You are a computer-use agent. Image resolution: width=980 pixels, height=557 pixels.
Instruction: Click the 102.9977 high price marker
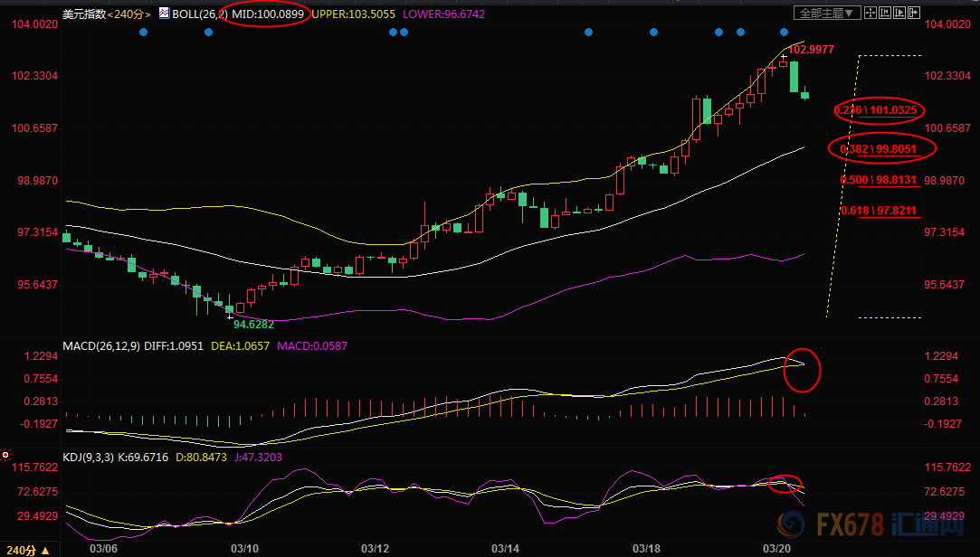point(810,49)
